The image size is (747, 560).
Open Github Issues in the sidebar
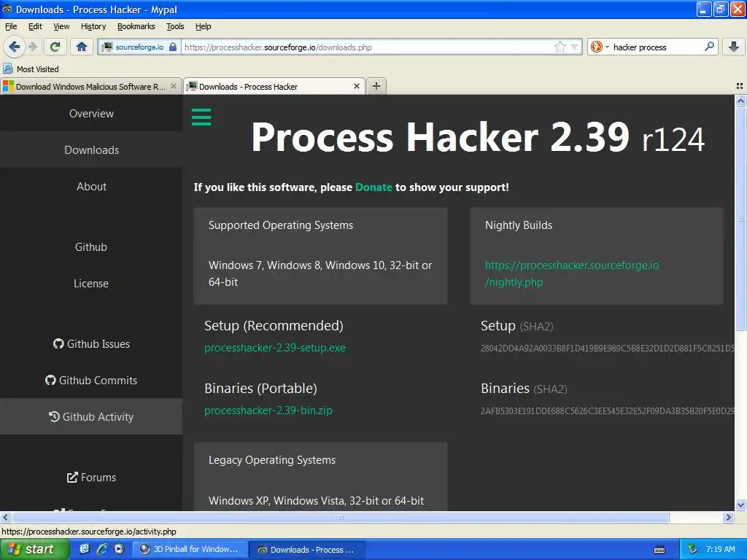[91, 344]
